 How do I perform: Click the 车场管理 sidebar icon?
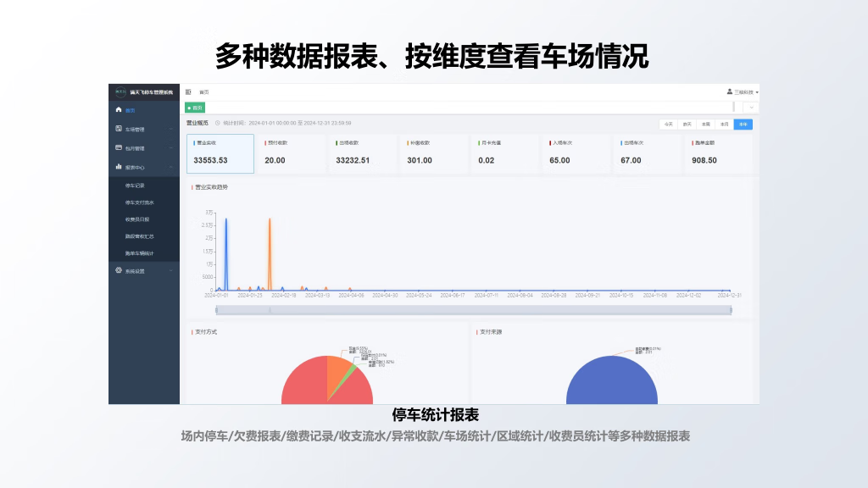[x=119, y=130]
